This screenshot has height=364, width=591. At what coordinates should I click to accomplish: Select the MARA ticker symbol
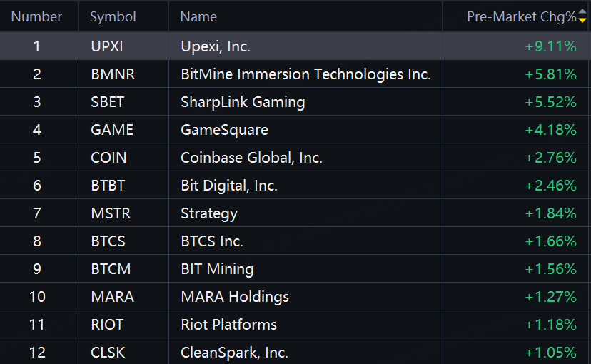pos(113,297)
